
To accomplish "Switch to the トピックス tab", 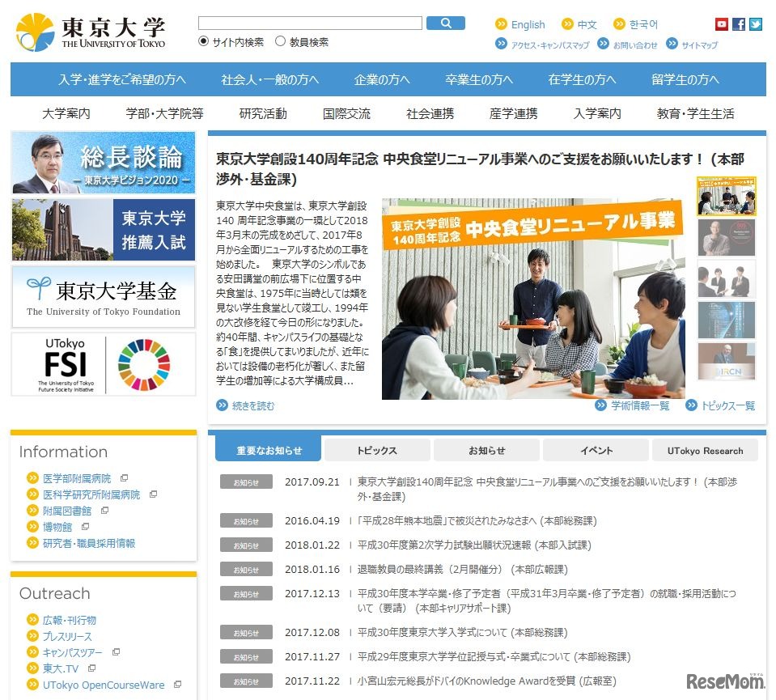I will [377, 450].
